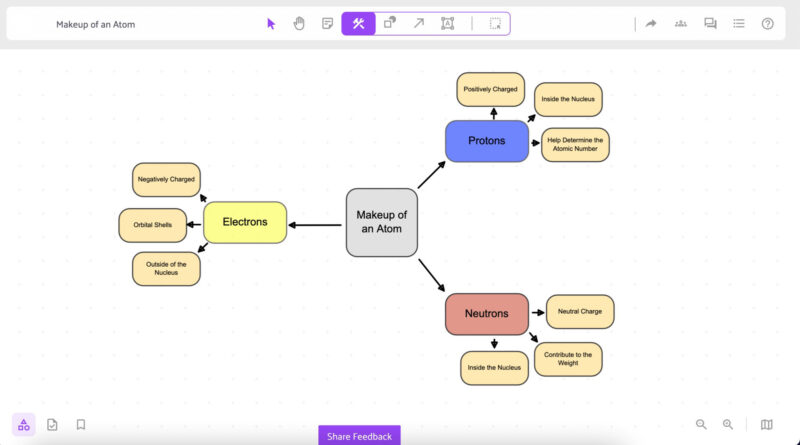Click the Share Feedback button
800x445 pixels.
coord(359,436)
